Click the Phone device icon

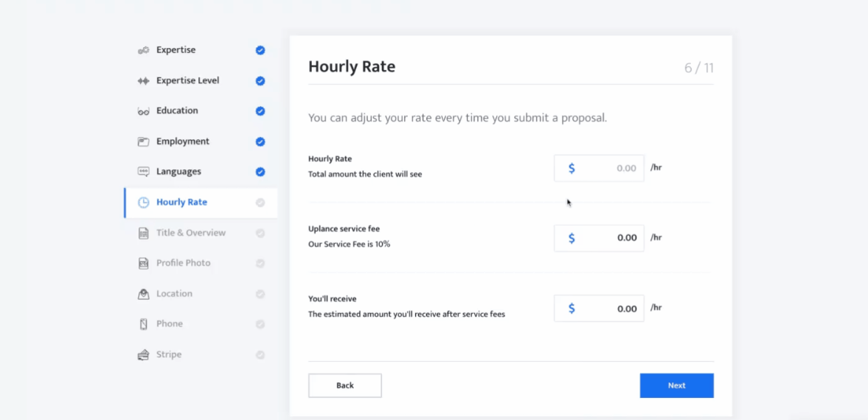click(x=143, y=324)
